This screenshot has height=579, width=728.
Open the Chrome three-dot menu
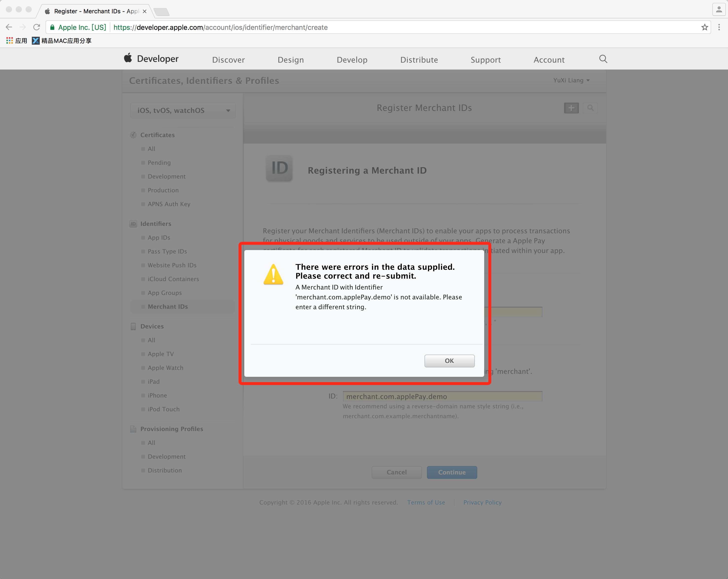point(719,27)
